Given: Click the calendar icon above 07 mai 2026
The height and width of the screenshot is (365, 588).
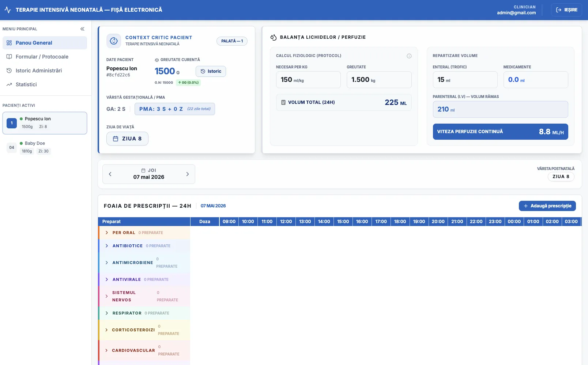Looking at the screenshot, I should [x=143, y=170].
